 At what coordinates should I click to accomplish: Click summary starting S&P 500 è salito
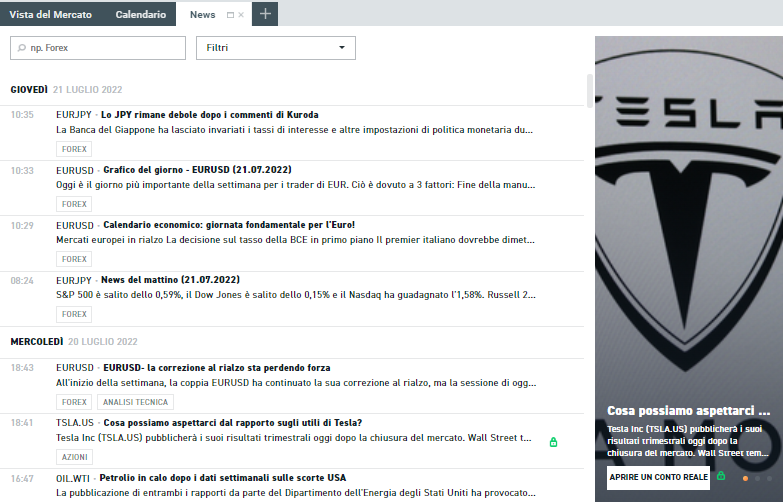[x=296, y=295]
